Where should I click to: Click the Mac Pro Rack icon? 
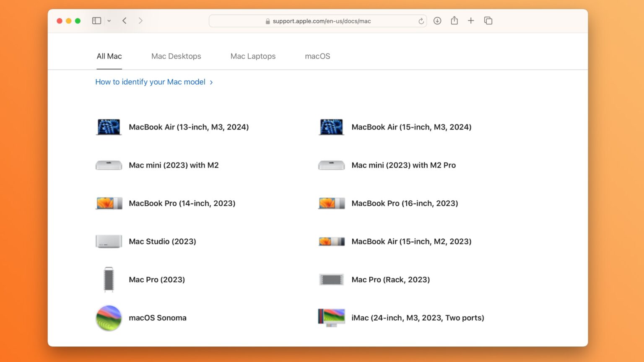tap(331, 279)
